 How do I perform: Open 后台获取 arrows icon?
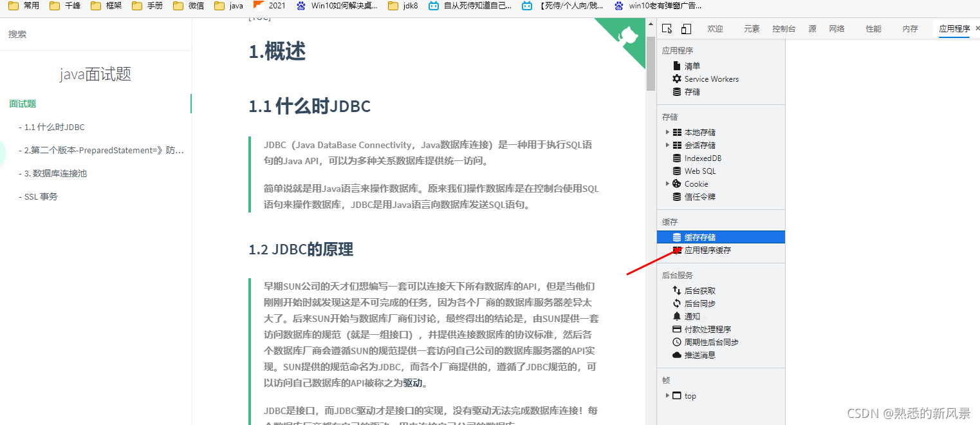pos(677,290)
